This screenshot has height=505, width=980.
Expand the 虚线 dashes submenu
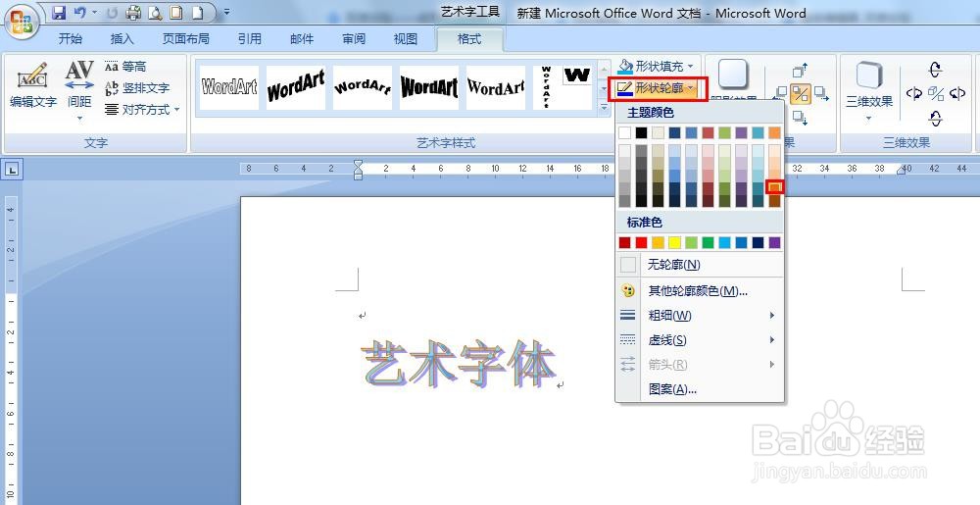tap(700, 340)
